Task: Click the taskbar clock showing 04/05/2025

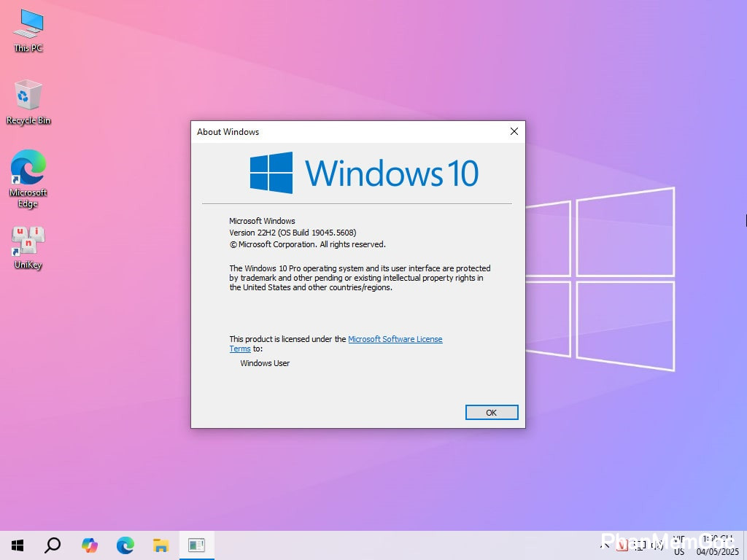Action: tap(717, 545)
